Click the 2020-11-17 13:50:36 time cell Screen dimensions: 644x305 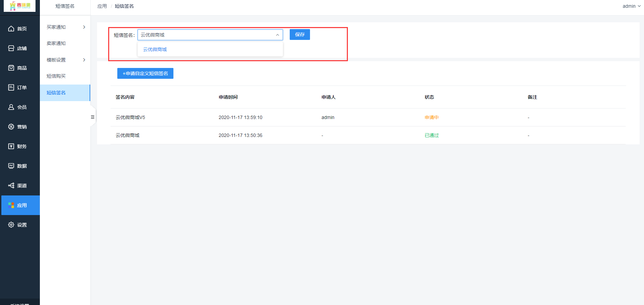click(240, 135)
